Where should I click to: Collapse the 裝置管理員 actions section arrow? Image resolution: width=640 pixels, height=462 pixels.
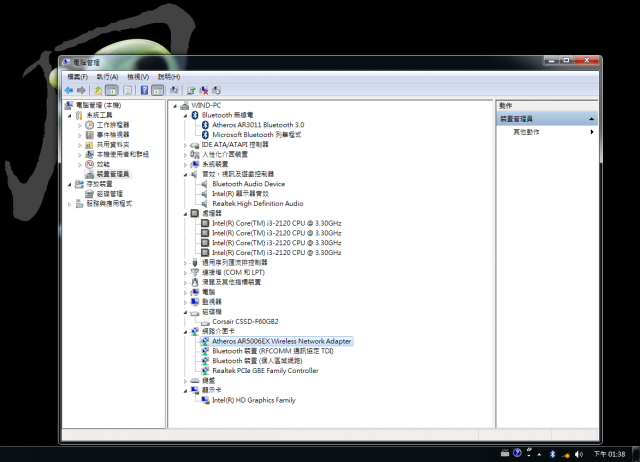[x=591, y=119]
